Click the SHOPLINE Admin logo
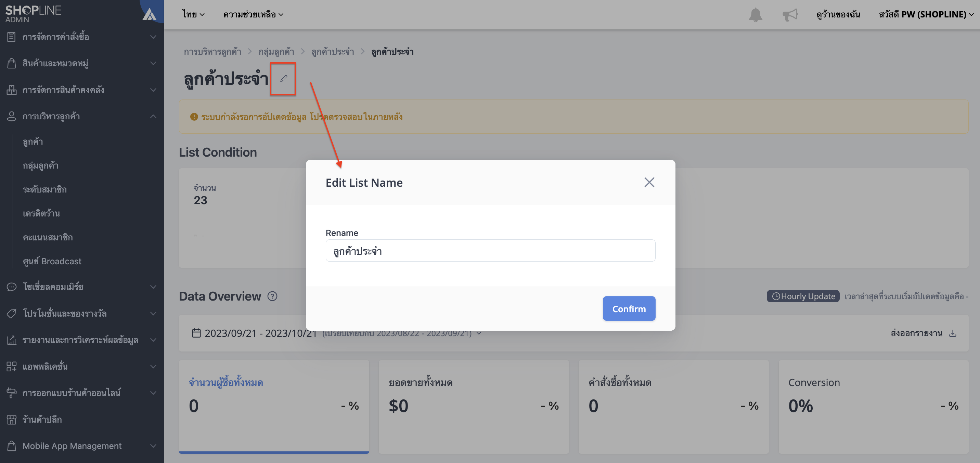Image resolution: width=980 pixels, height=463 pixels. (x=33, y=14)
